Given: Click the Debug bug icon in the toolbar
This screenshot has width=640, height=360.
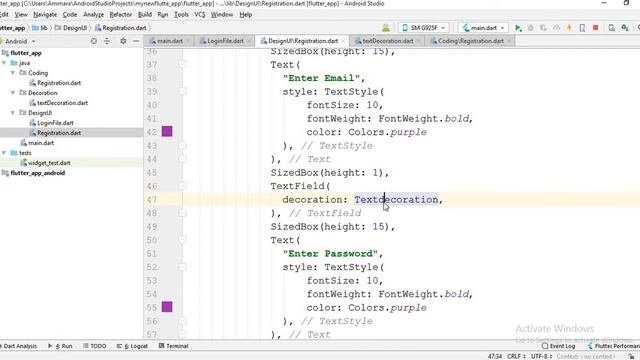Looking at the screenshot, I should click(531, 28).
